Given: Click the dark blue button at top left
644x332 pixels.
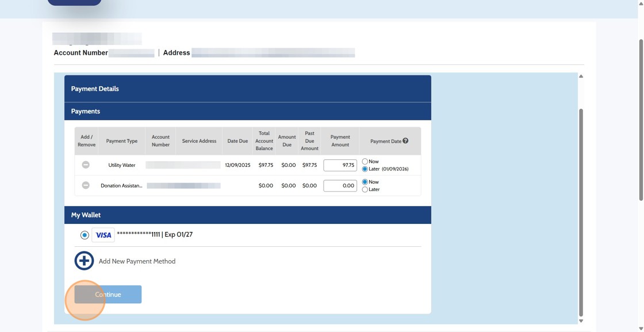Looking at the screenshot, I should pyautogui.click(x=74, y=2).
